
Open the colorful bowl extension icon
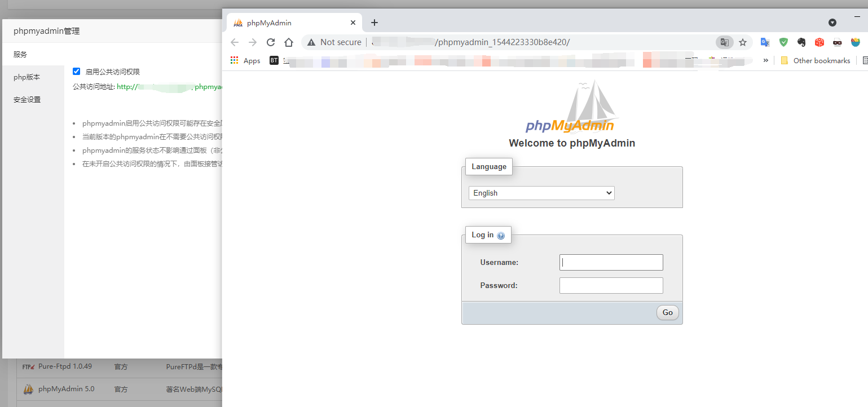point(856,42)
